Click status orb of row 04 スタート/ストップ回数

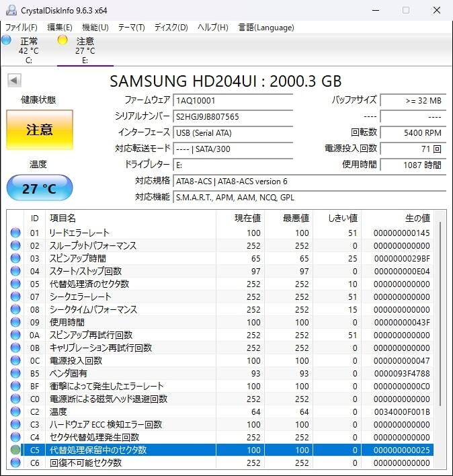15,271
